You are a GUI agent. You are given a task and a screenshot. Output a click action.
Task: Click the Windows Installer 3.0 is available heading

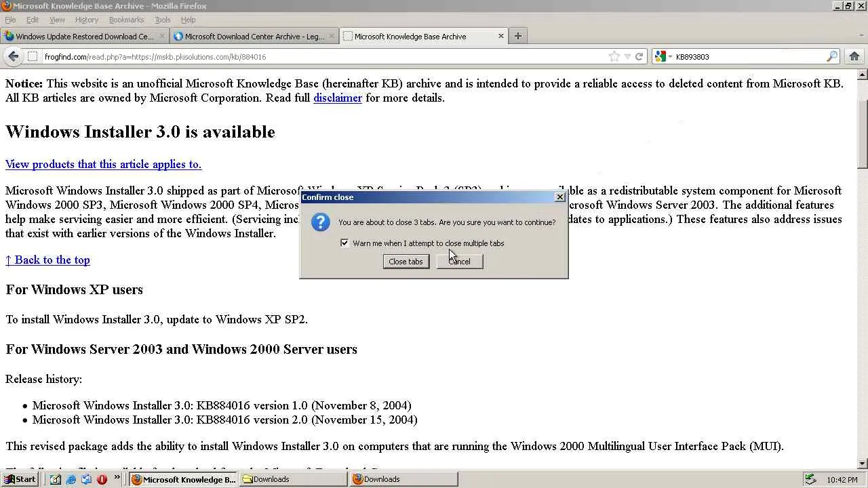140,131
